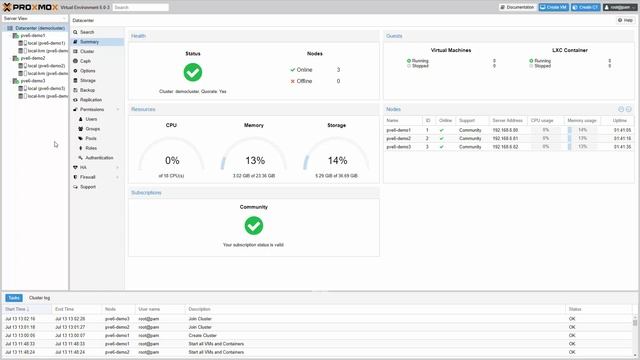This screenshot has height=360, width=640.
Task: Click the Roles icon under Permissions
Action: [80, 148]
